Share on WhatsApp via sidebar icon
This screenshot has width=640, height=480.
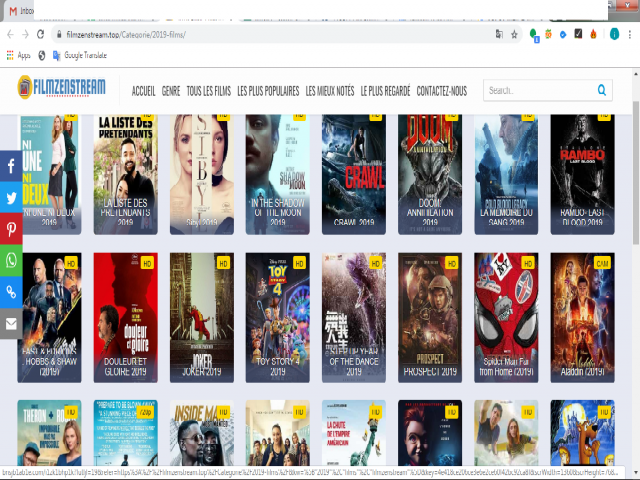(11, 260)
